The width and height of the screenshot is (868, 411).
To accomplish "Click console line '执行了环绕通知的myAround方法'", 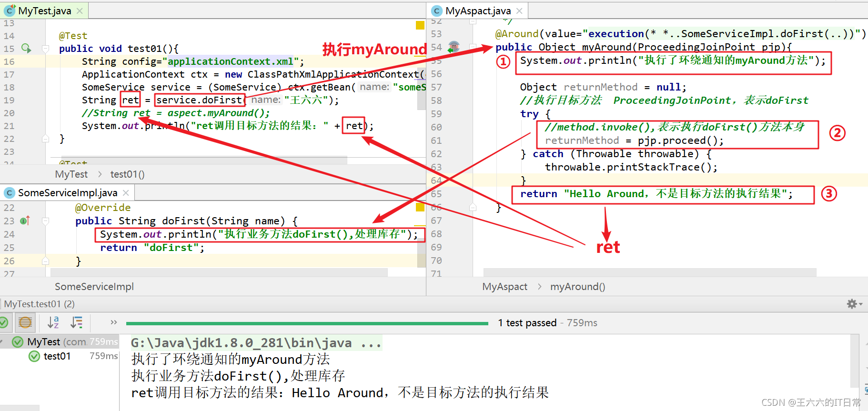I will (x=231, y=359).
